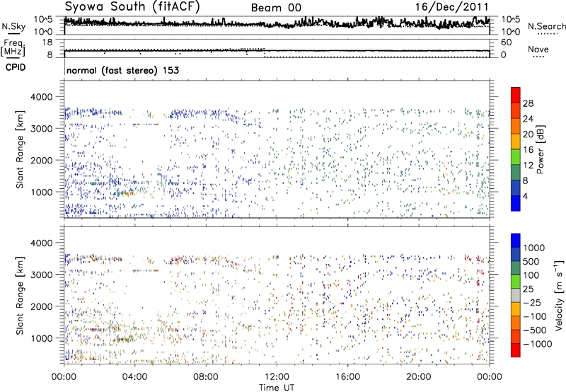Click the N.Sky noise trace in the top panel
566x392 pixels.
[277, 23]
